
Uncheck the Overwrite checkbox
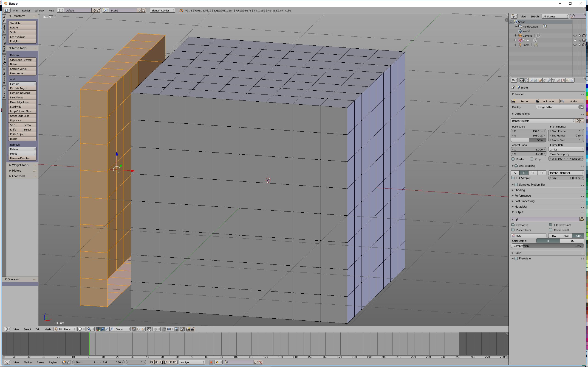point(513,225)
